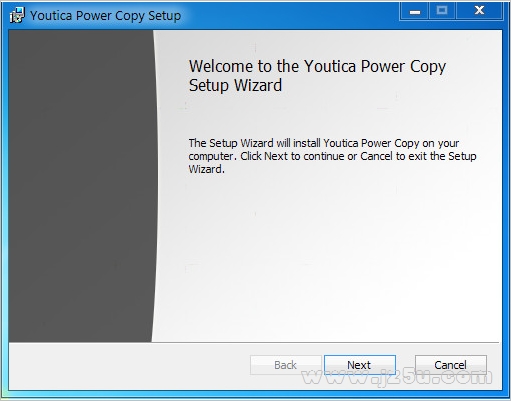Click the installer icon in the title bar

(17, 15)
